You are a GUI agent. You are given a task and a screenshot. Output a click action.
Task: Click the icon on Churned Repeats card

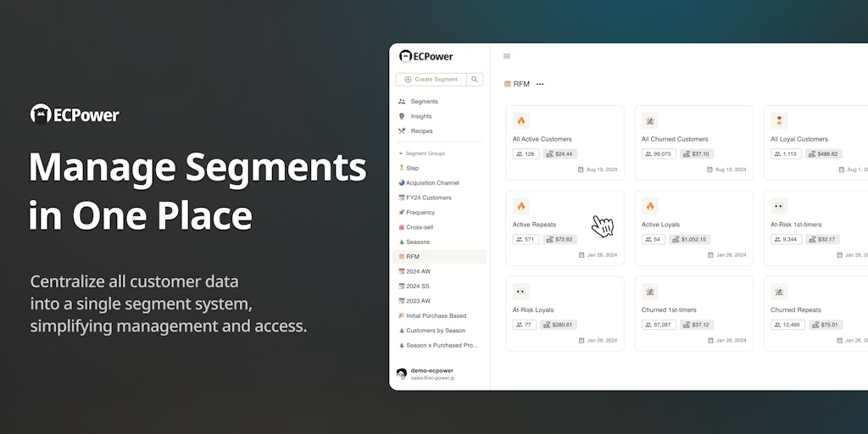point(779,292)
